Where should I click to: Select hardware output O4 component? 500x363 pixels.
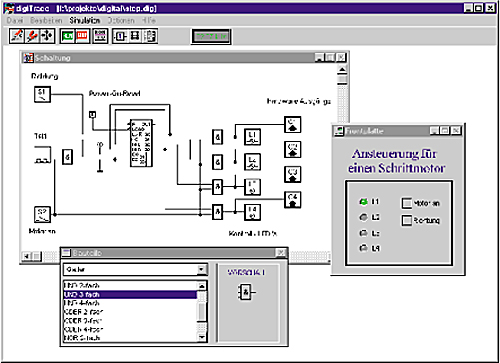(x=292, y=200)
